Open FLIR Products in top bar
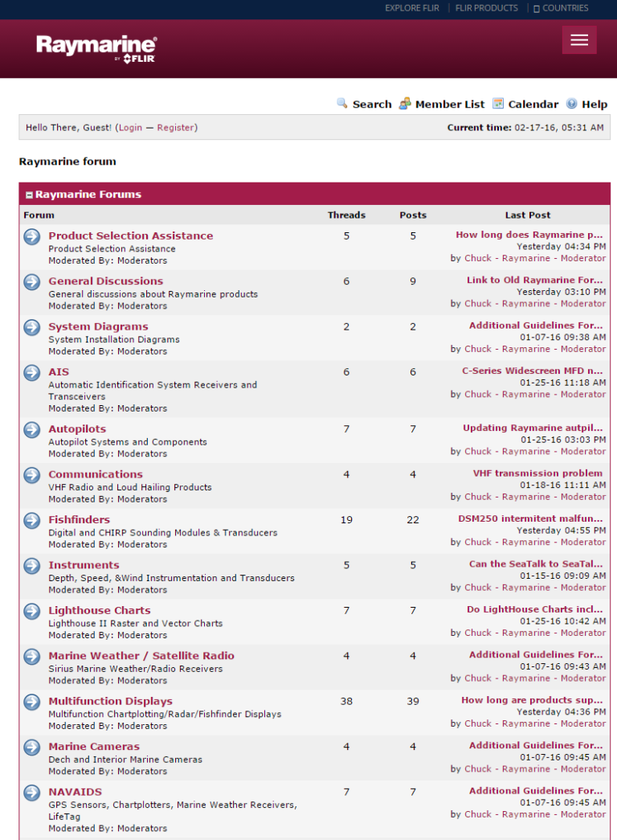This screenshot has width=617, height=840. pyautogui.click(x=486, y=8)
